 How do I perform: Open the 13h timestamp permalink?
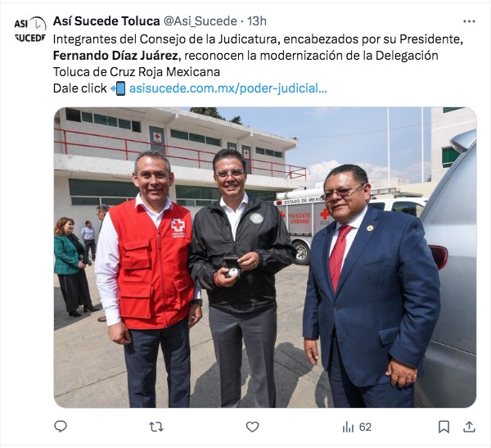pos(257,21)
